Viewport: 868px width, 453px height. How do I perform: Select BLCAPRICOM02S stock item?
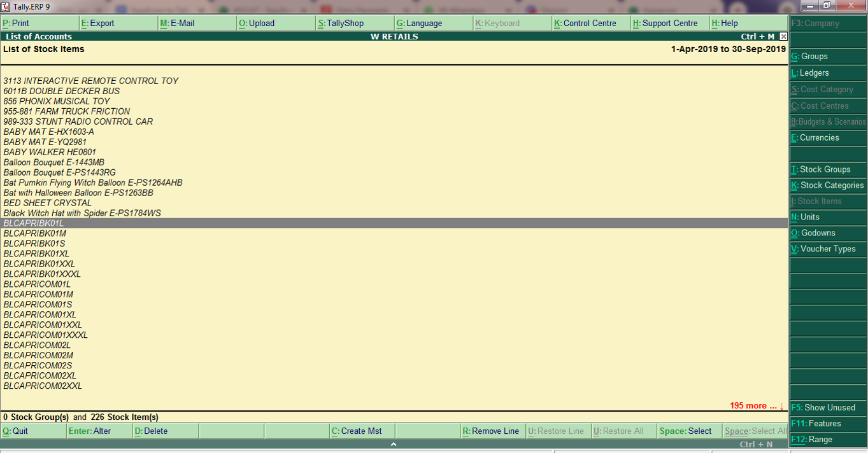coord(38,366)
